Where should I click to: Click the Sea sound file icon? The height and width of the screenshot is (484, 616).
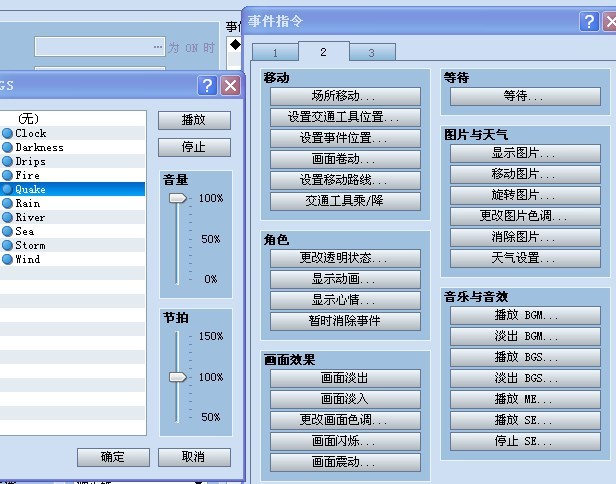click(x=7, y=231)
